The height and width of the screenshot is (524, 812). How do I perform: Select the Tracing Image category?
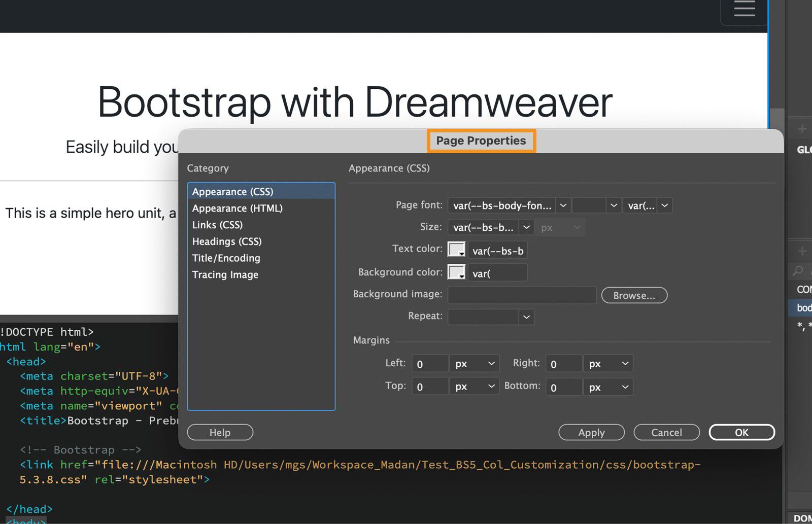[x=261, y=274]
